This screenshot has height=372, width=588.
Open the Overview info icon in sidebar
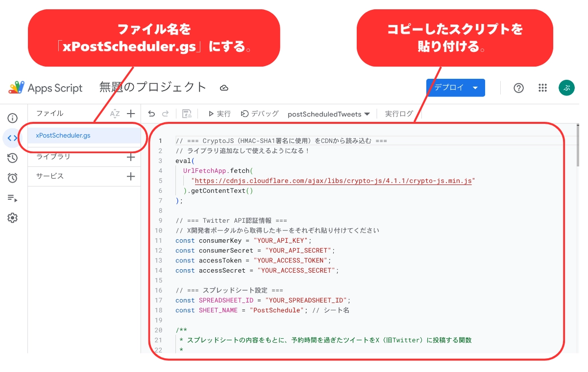(13, 118)
